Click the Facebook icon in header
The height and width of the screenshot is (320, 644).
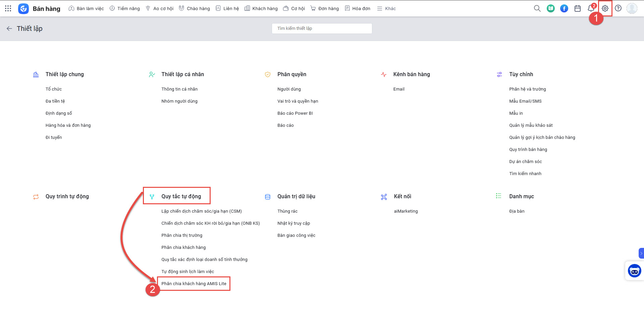pyautogui.click(x=564, y=8)
